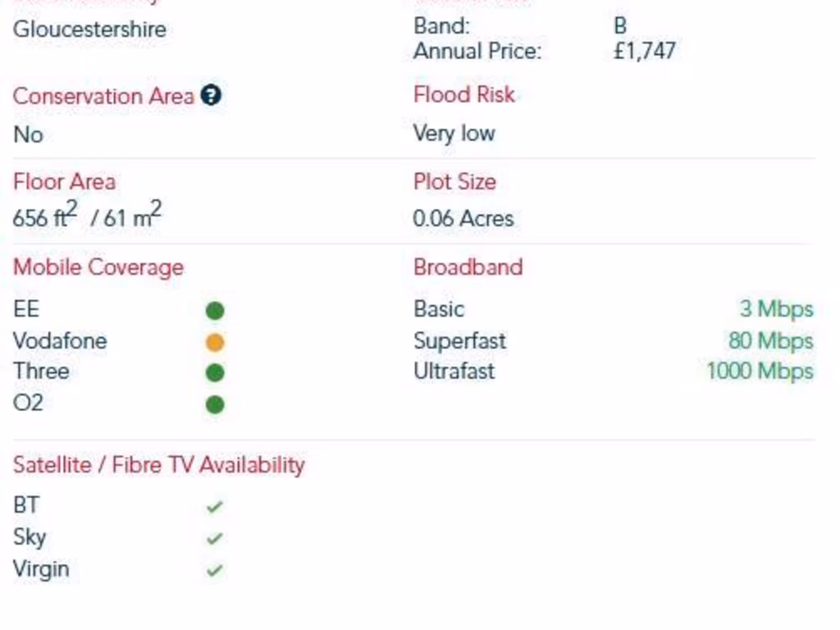This screenshot has width=840, height=630.
Task: Select the Flood Risk heading
Action: [464, 95]
